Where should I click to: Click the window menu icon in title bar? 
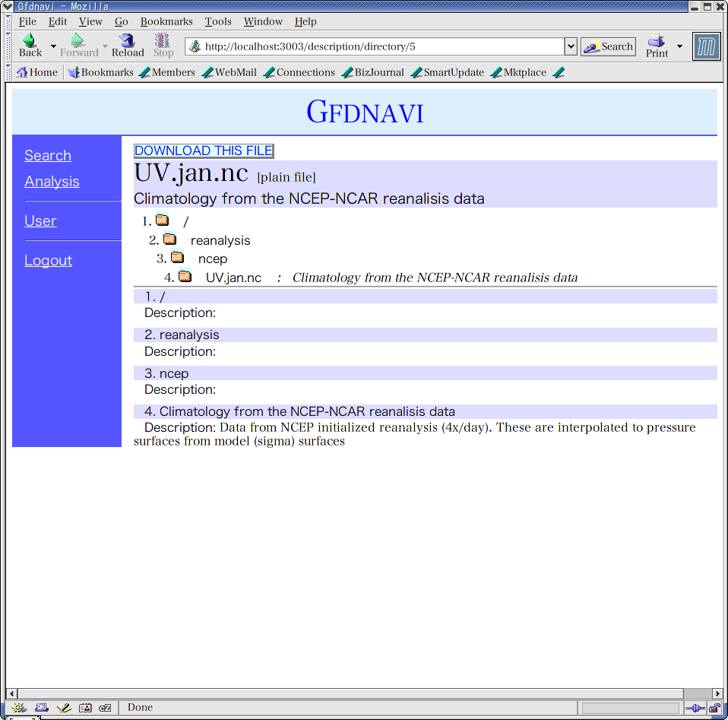coord(7,7)
